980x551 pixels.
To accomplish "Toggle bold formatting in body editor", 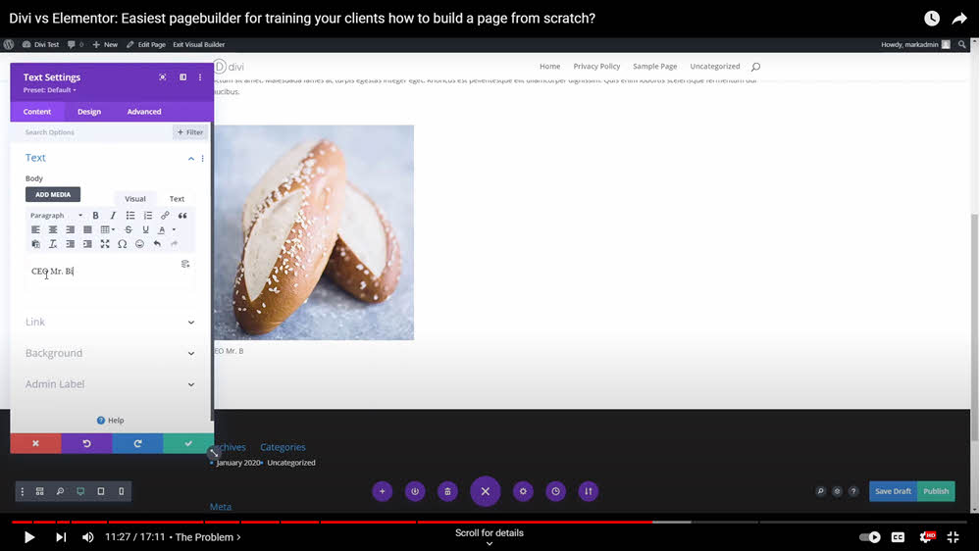I will point(95,216).
